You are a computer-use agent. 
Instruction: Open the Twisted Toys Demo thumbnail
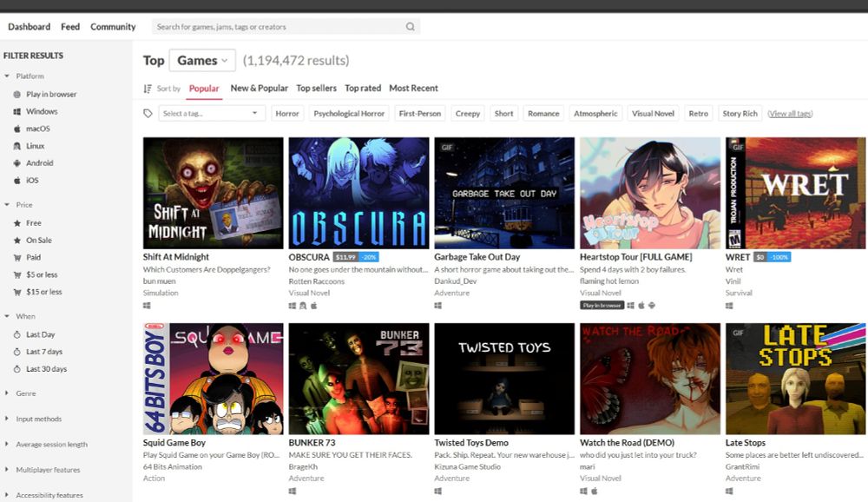(504, 379)
